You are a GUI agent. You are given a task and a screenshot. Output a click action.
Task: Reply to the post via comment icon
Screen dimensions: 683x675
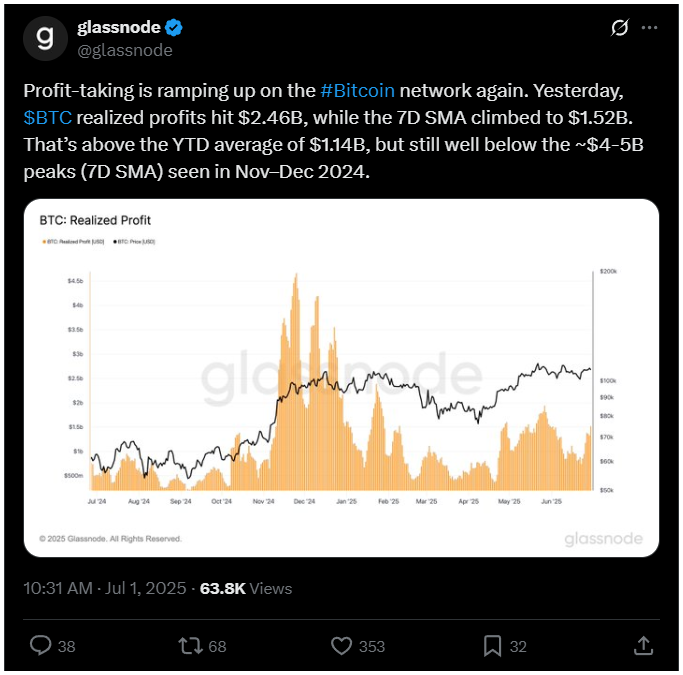[41, 645]
